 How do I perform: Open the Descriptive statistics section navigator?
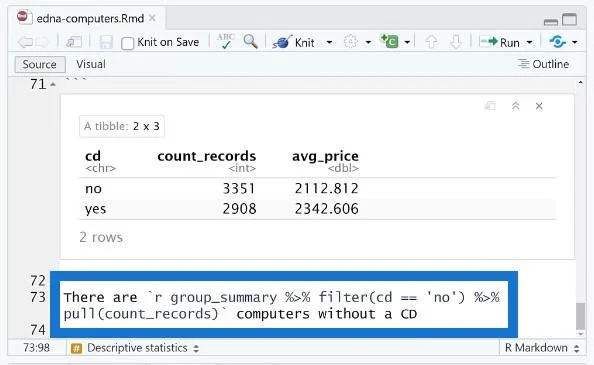point(135,348)
